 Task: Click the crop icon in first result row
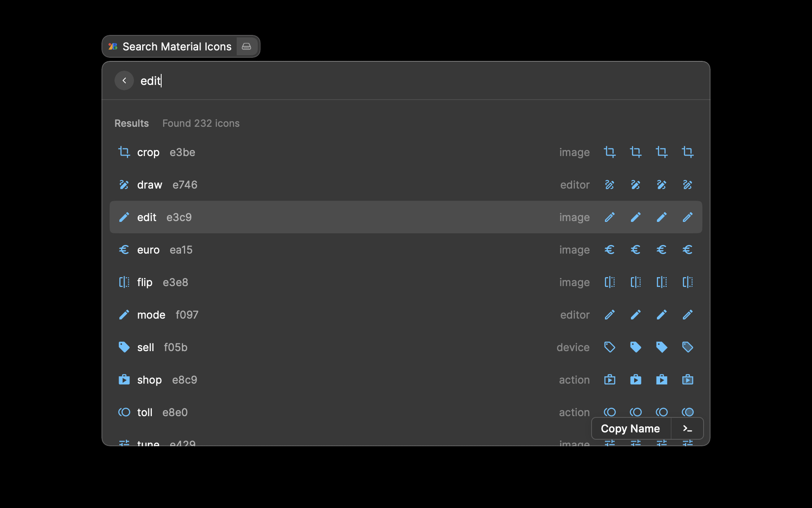coord(124,152)
